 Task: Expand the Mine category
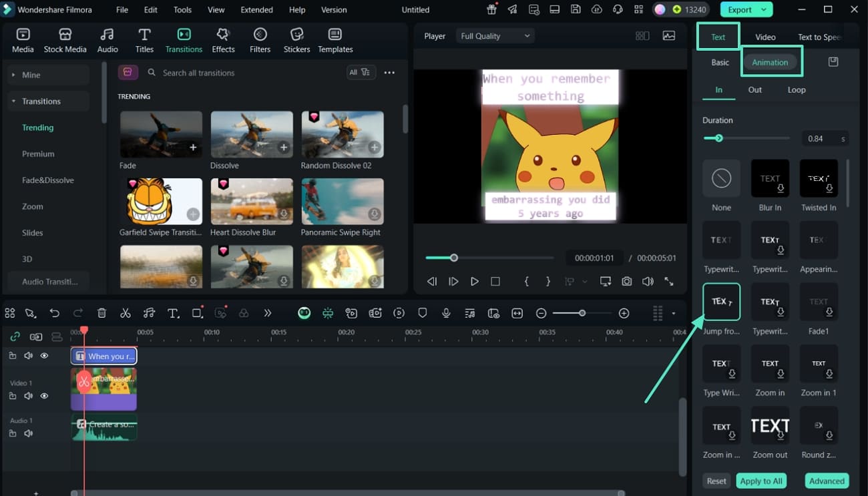coord(13,75)
